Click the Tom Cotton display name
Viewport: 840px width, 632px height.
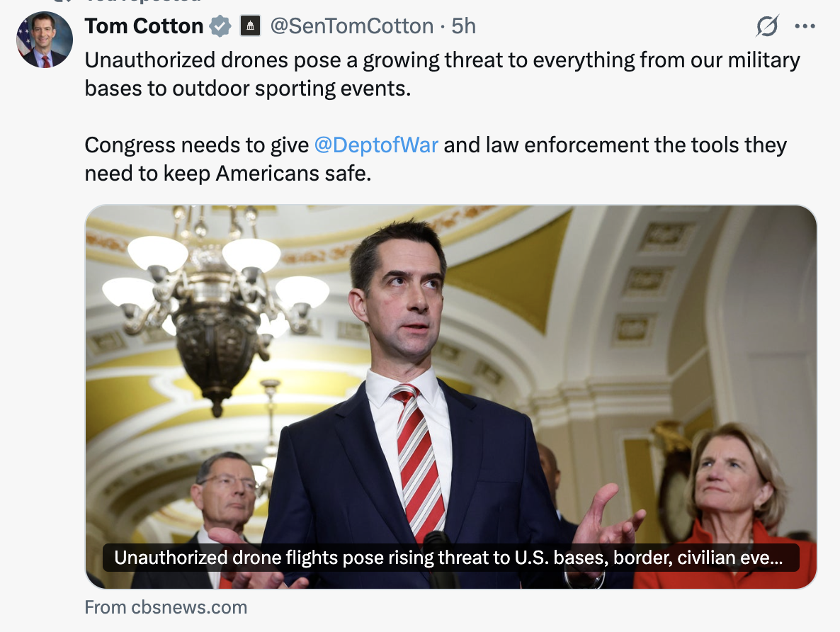[x=144, y=26]
